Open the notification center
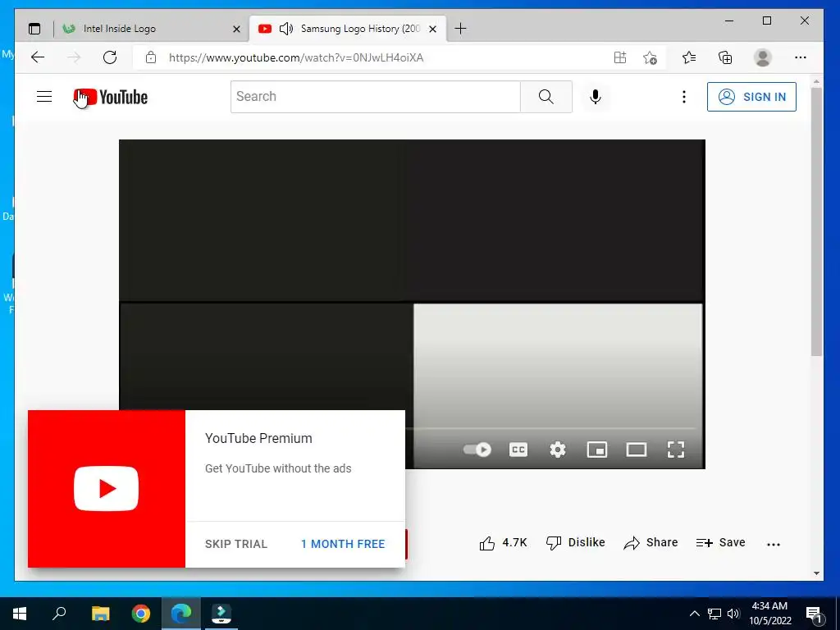Viewport: 840px width, 630px height. tap(814, 614)
